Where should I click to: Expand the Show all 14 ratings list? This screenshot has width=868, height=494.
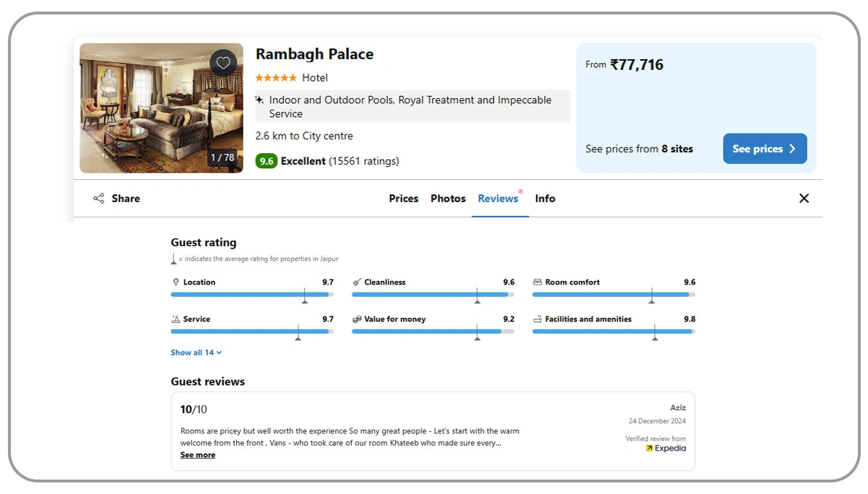click(196, 352)
